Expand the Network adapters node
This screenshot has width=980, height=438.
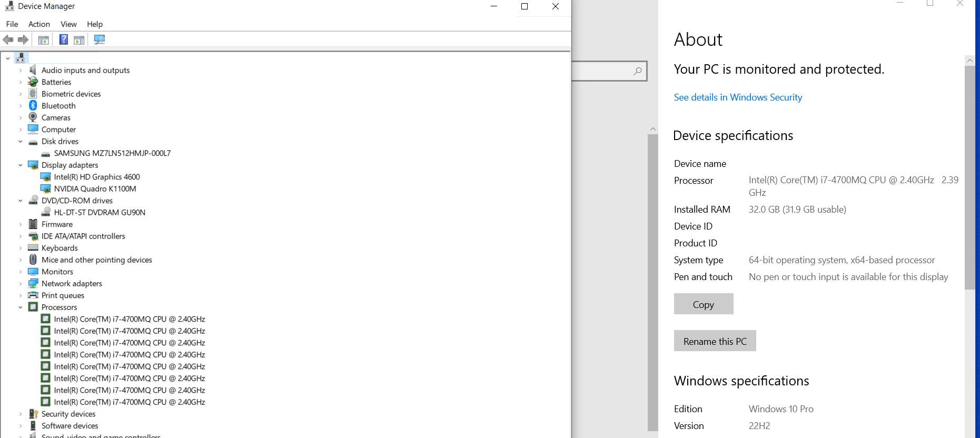[x=21, y=284]
